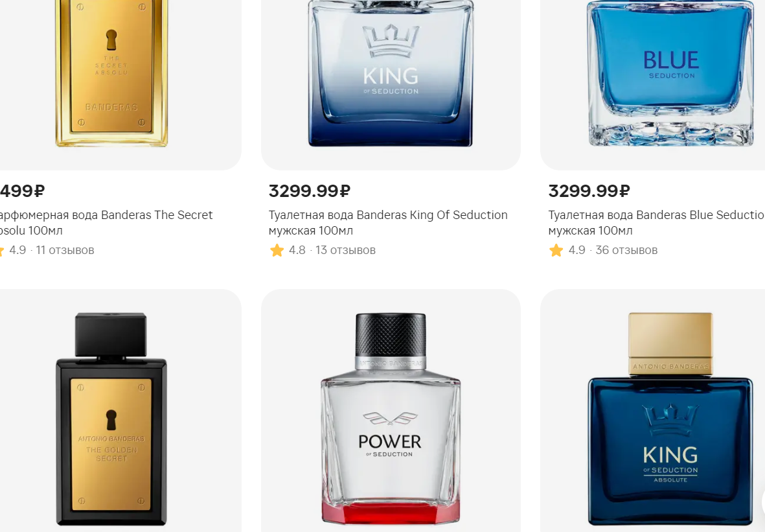
Task: Open the Blue Seduction bottle image
Action: [x=670, y=73]
